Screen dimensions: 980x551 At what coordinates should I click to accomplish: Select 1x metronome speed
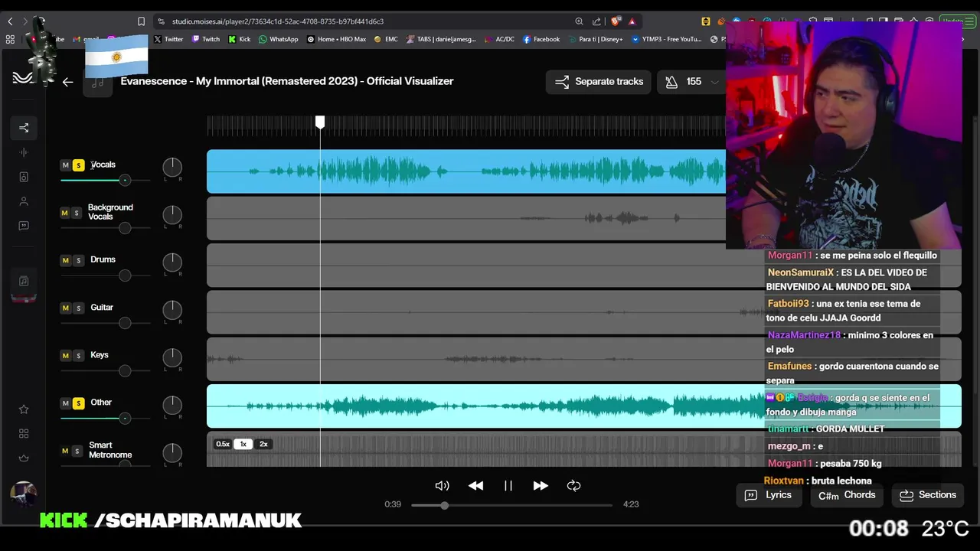click(243, 444)
